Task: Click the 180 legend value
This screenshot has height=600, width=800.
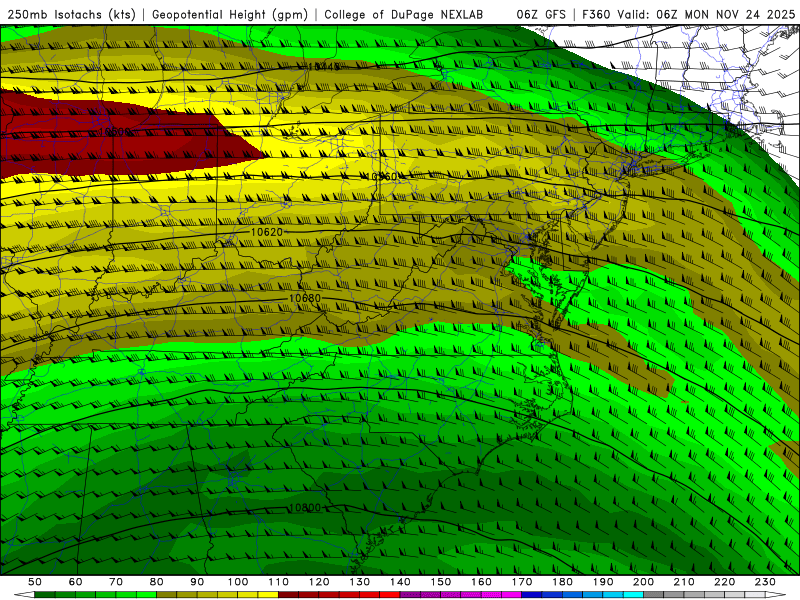Action: tap(562, 582)
